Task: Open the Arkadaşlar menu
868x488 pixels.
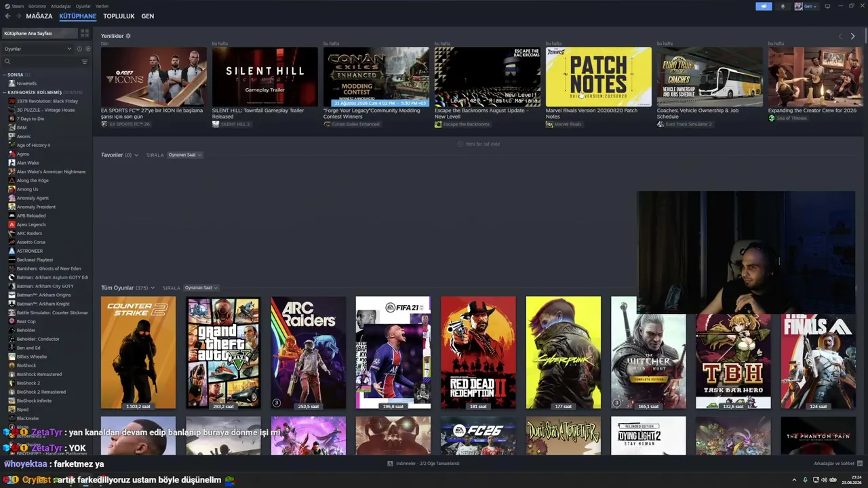Action: pyautogui.click(x=61, y=6)
